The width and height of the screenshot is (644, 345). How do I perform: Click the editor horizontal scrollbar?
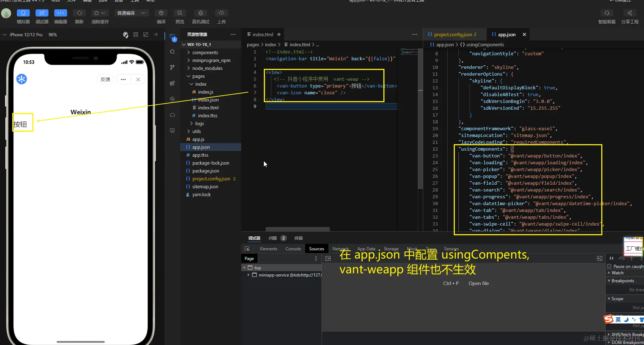[298, 229]
